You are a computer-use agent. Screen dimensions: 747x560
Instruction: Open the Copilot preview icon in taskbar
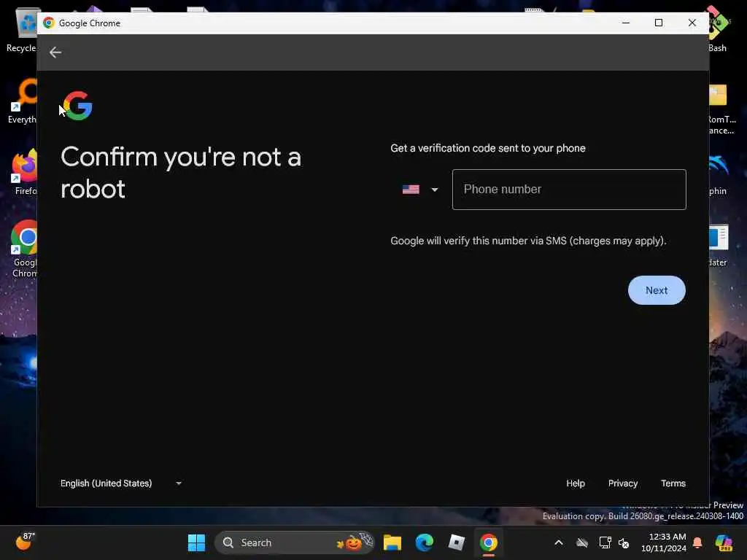click(x=724, y=542)
